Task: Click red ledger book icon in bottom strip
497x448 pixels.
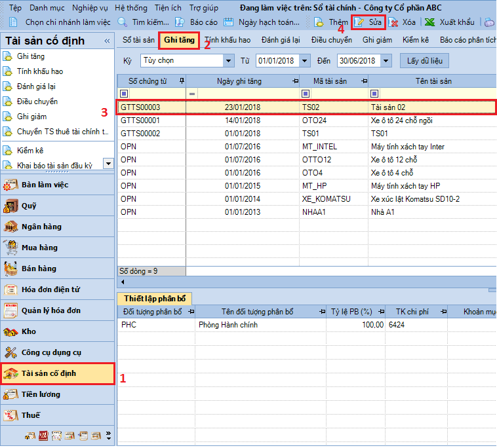Action: [43, 436]
